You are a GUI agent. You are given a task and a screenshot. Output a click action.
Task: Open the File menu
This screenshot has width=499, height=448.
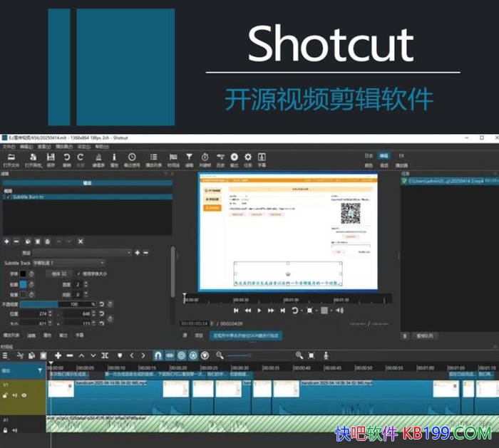[x=9, y=147]
